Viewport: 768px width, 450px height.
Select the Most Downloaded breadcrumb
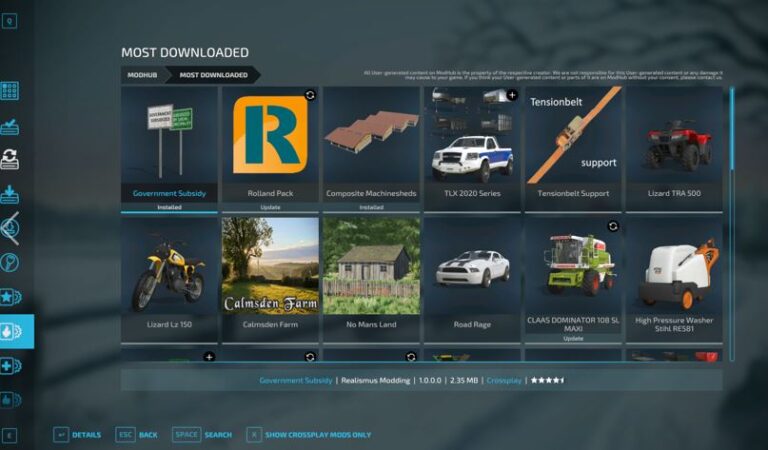[214, 75]
